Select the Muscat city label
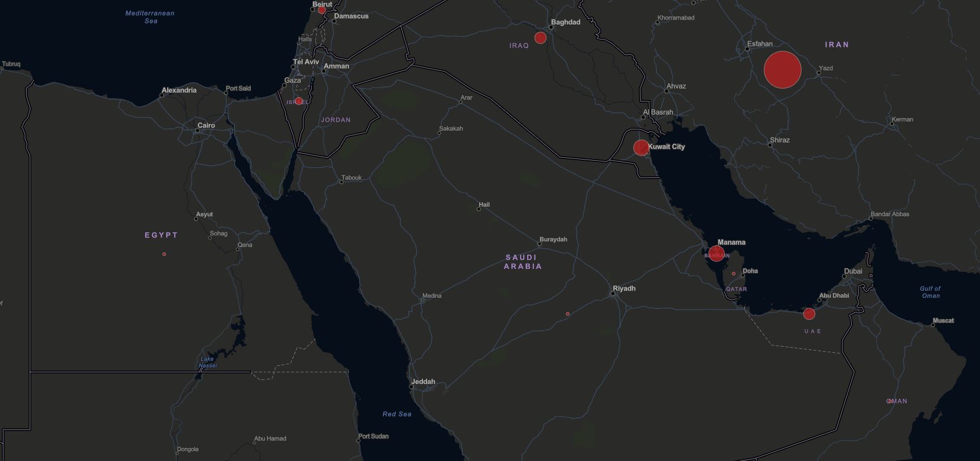980x461 pixels. (943, 320)
